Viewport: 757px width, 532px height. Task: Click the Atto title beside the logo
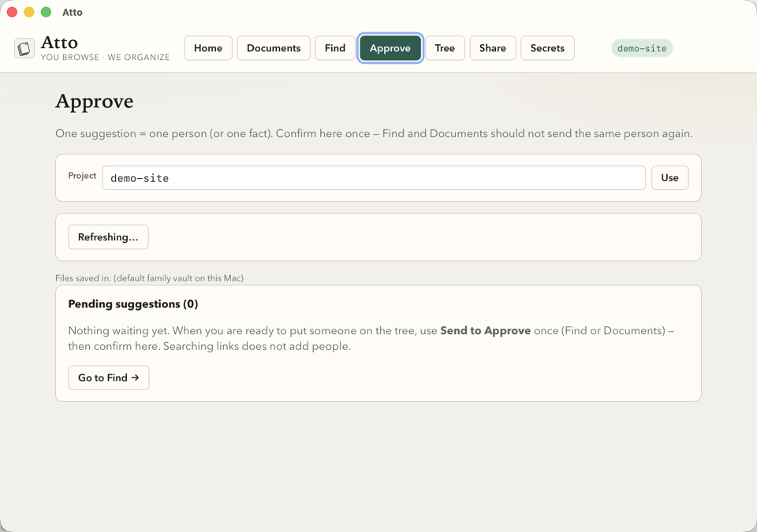[x=59, y=43]
